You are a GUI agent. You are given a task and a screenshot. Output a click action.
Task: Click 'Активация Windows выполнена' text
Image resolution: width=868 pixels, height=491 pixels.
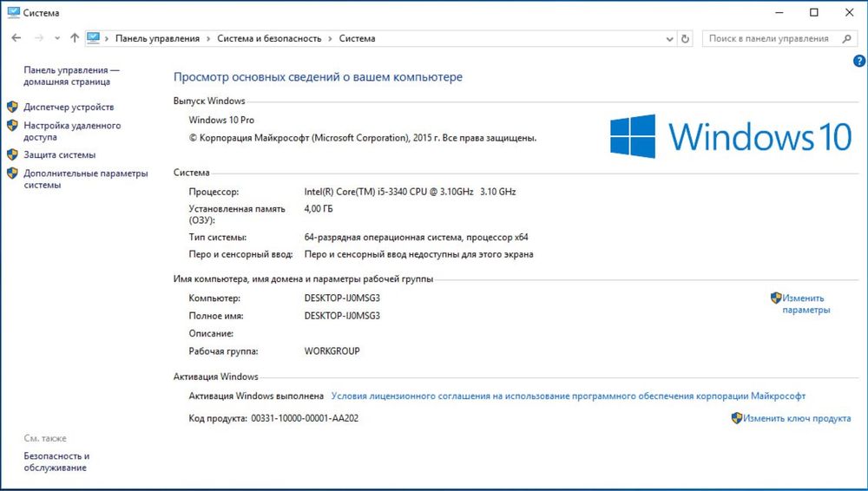click(256, 396)
